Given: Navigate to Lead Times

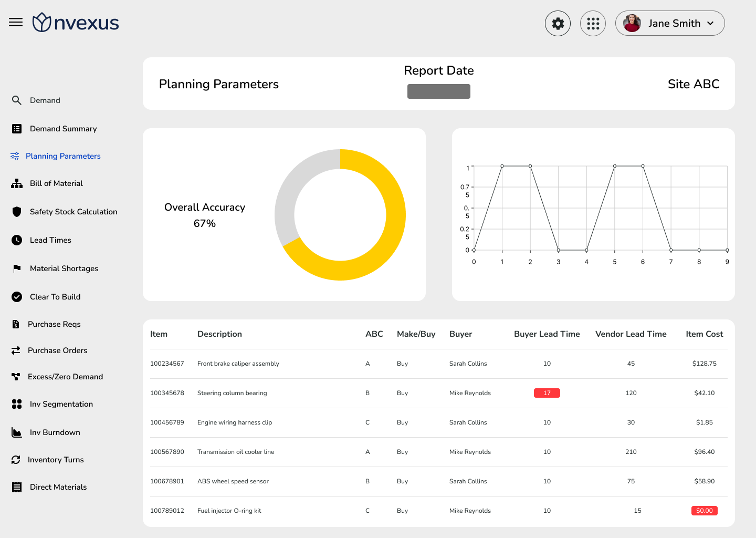Looking at the screenshot, I should coord(50,240).
